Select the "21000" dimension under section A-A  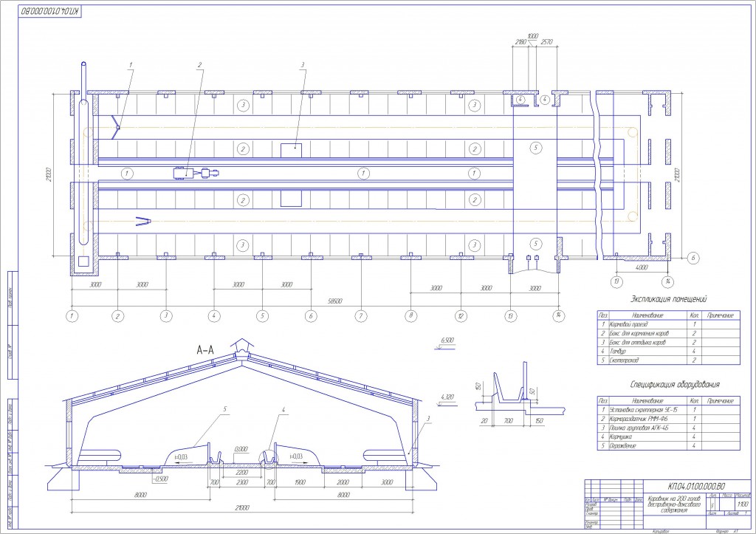point(241,507)
